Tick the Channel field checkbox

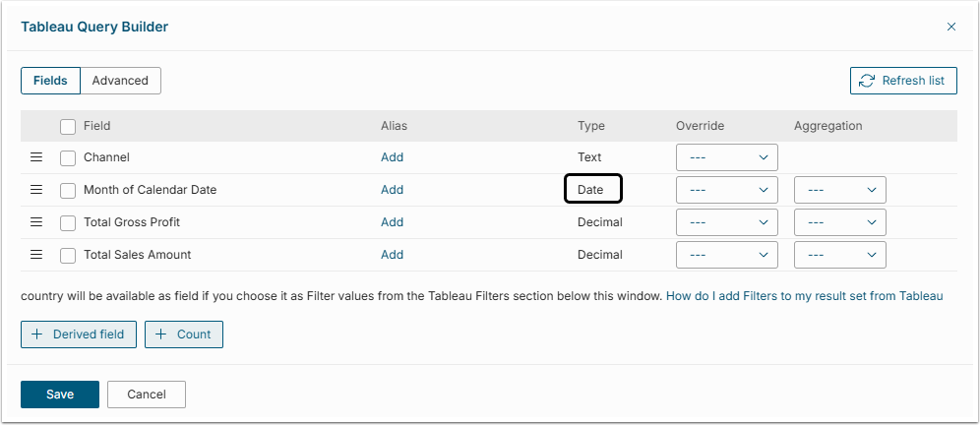click(x=68, y=157)
